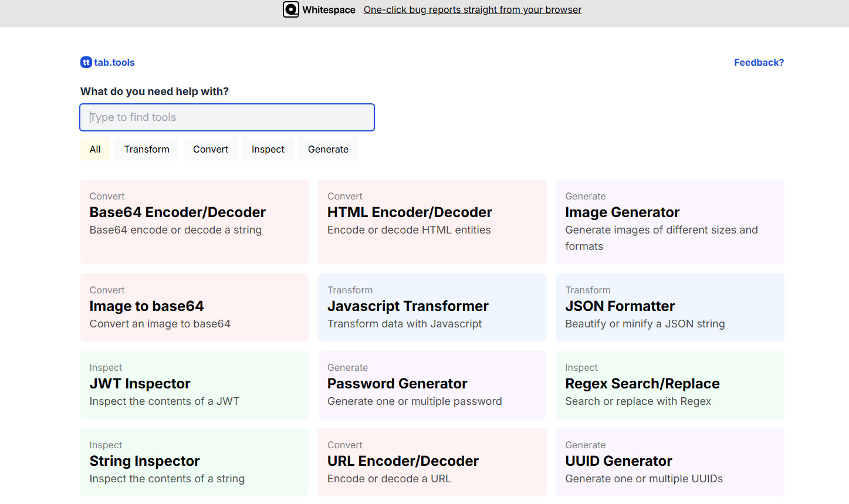Viewport: 849px width, 504px height.
Task: Select the All category filter
Action: click(94, 148)
